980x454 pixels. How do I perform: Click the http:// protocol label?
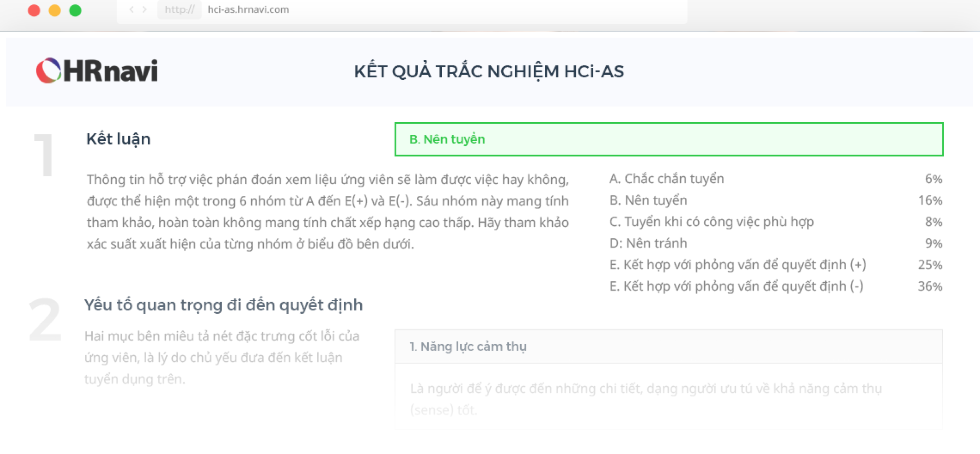point(180,10)
